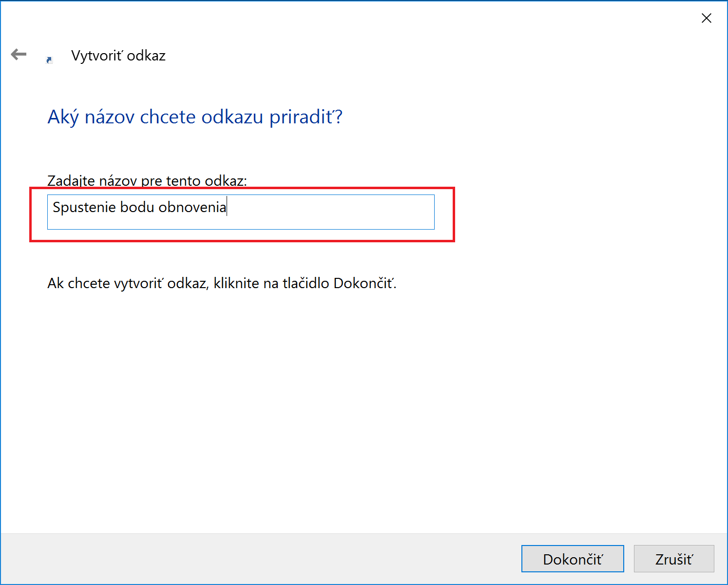Click the Vytvoriť odkaz window title
Screen dimensions: 728x585
coord(118,56)
